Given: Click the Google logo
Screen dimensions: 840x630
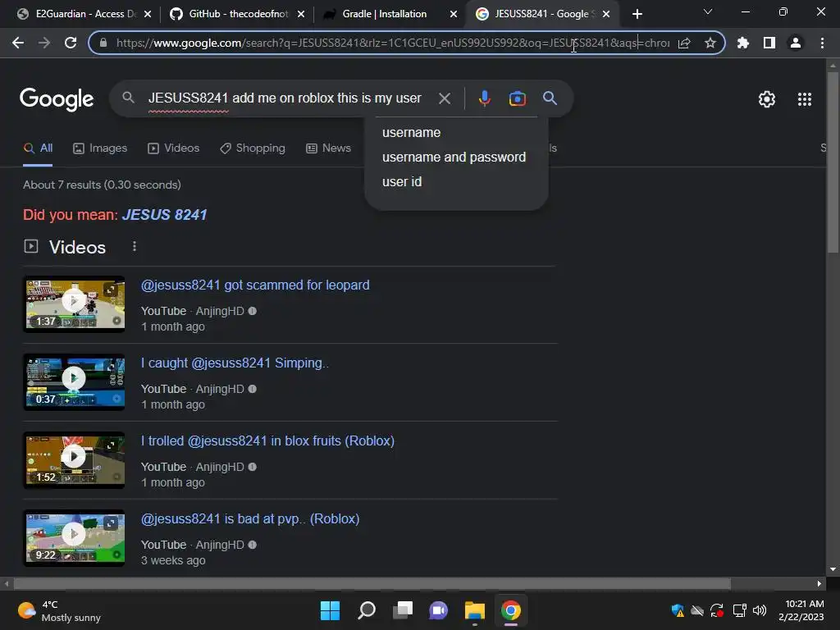Looking at the screenshot, I should [57, 98].
